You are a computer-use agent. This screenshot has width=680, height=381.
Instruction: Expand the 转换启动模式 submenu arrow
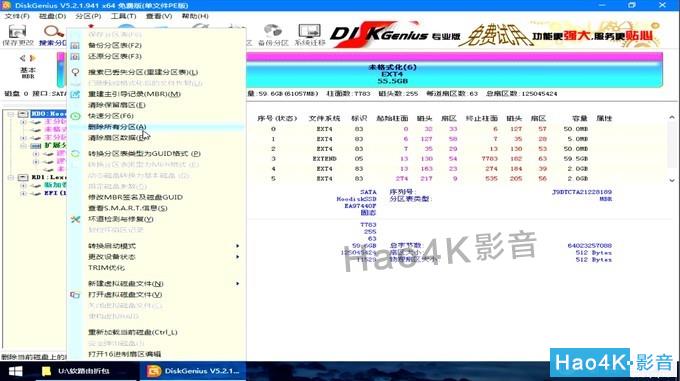[x=237, y=246]
